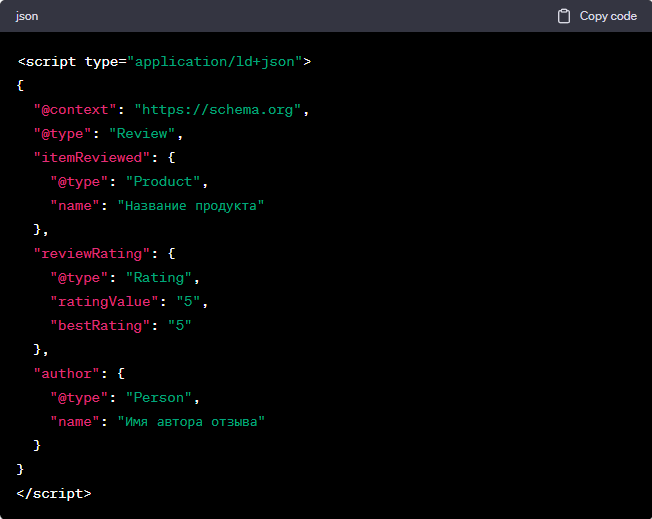Click the "Review" type value
The image size is (652, 519).
(142, 134)
